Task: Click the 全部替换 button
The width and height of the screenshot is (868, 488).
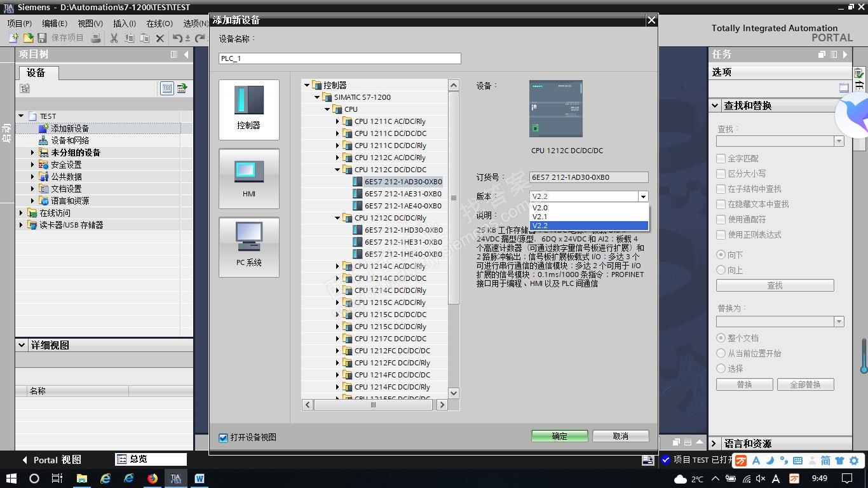Action: pos(805,384)
